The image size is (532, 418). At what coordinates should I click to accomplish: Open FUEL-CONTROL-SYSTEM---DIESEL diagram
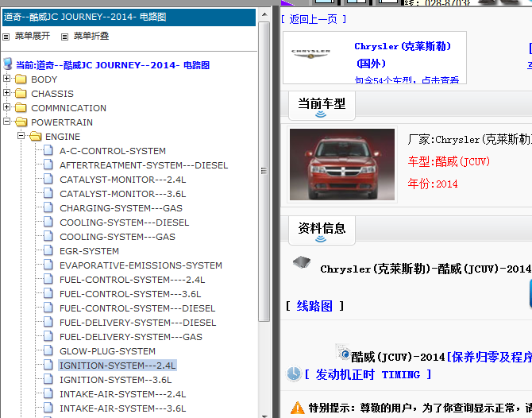click(137, 308)
